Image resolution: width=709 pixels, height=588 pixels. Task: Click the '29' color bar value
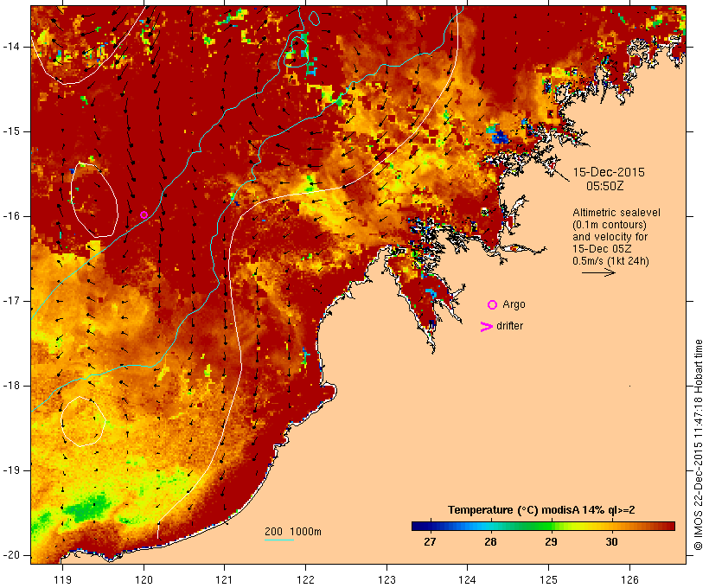point(551,541)
